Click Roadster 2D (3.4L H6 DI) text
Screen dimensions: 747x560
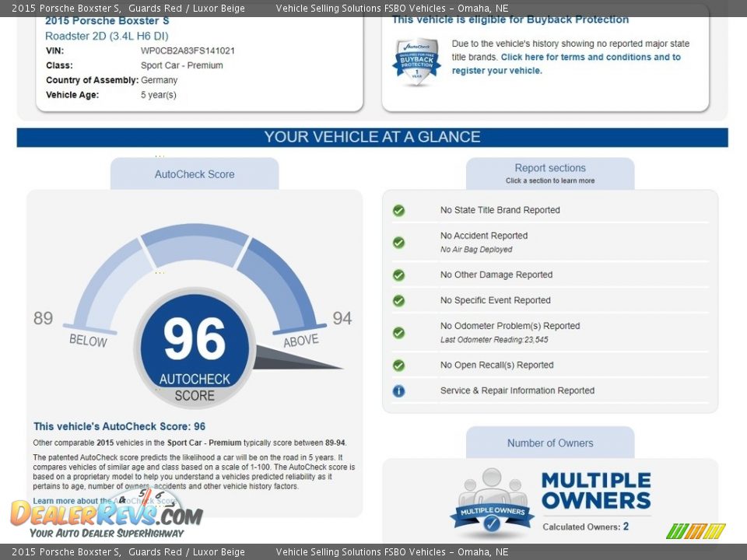(x=107, y=37)
